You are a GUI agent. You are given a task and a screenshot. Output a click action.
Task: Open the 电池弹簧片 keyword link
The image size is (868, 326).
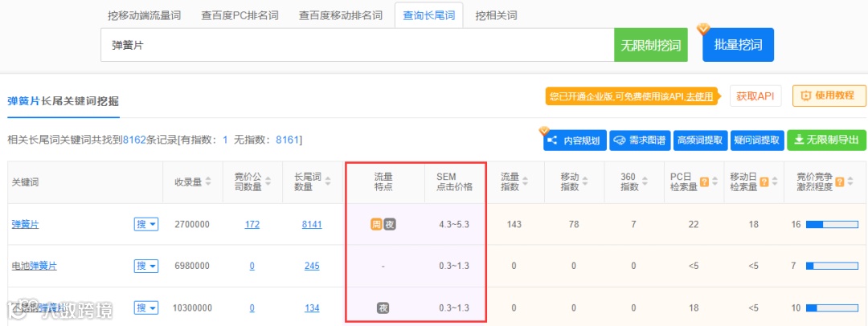pyautogui.click(x=35, y=267)
